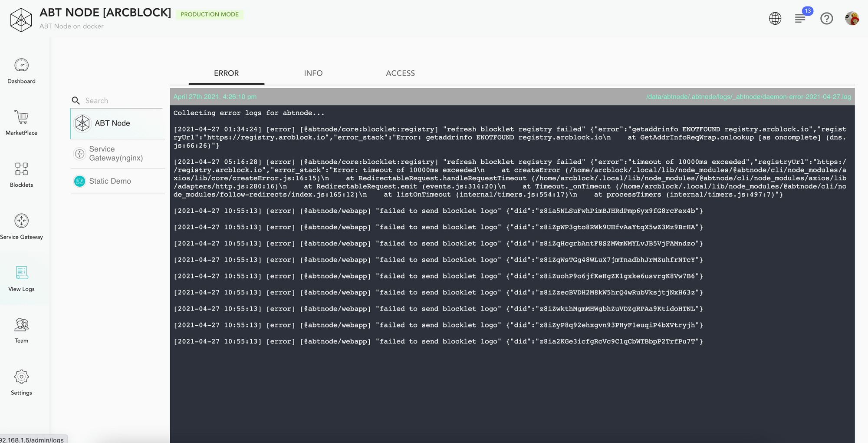Click the PRODUCTION MODE badge

click(210, 14)
